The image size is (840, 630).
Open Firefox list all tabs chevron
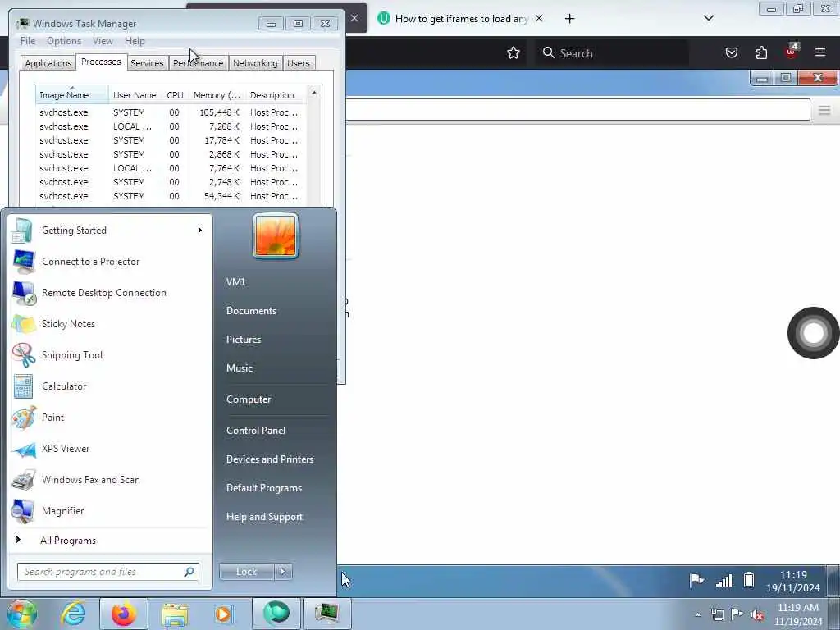point(708,18)
